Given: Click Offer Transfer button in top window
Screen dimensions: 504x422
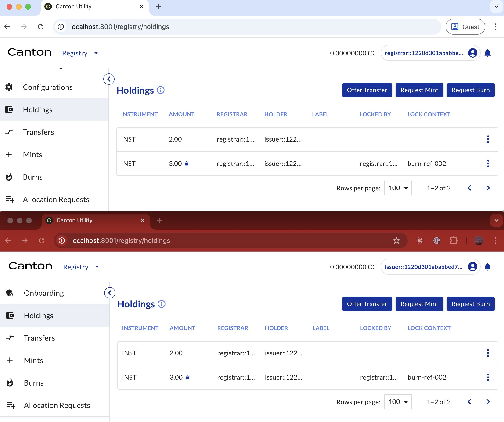Looking at the screenshot, I should coord(367,90).
